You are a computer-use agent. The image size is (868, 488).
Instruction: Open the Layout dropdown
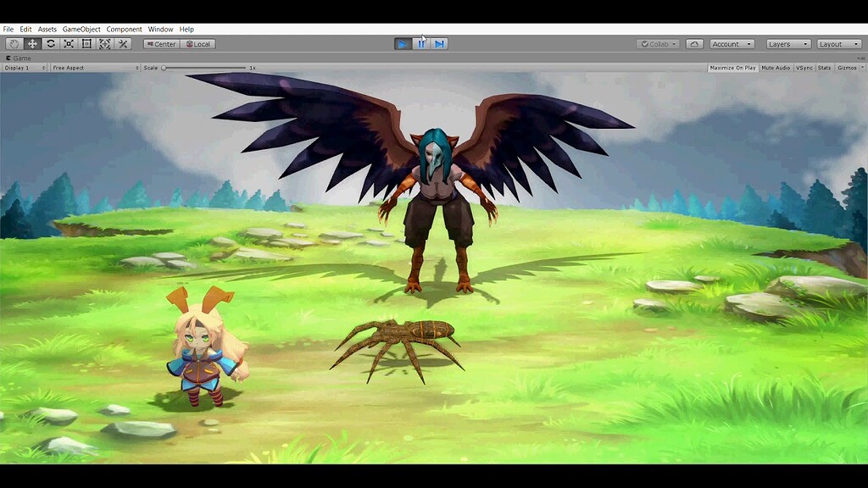pos(837,43)
